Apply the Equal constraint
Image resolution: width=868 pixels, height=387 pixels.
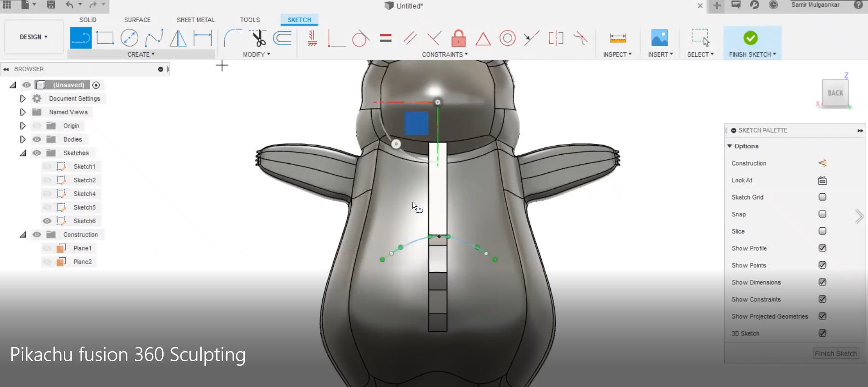pyautogui.click(x=386, y=38)
